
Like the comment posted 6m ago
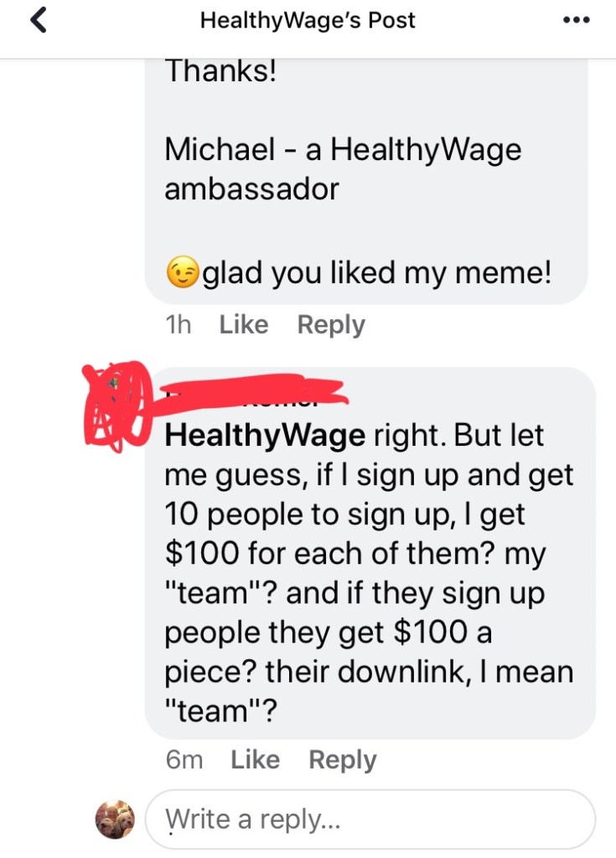tap(255, 759)
